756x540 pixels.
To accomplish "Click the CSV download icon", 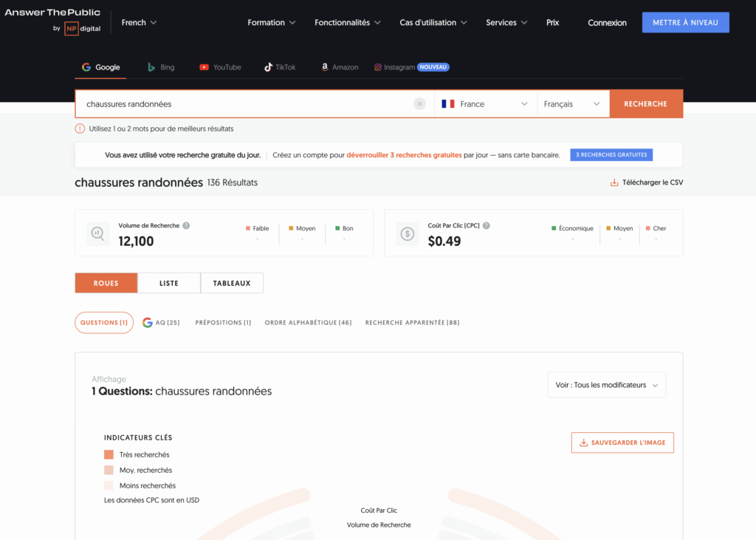I will [614, 182].
